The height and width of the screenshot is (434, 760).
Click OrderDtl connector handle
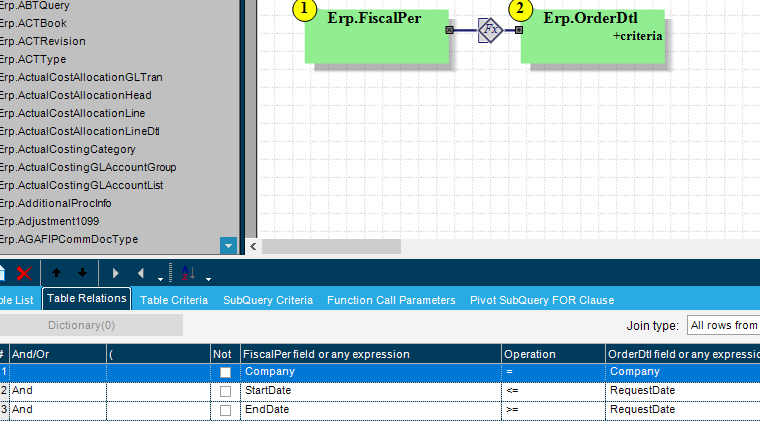click(x=519, y=30)
